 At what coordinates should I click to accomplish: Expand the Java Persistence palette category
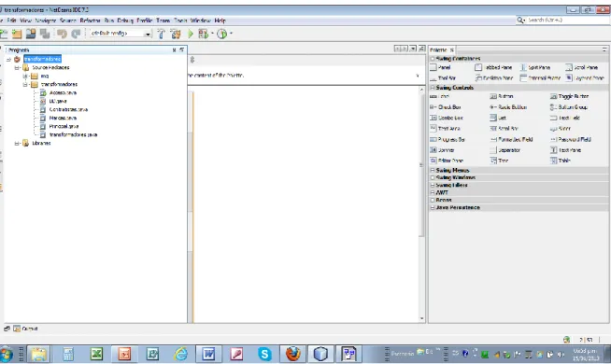coord(433,207)
